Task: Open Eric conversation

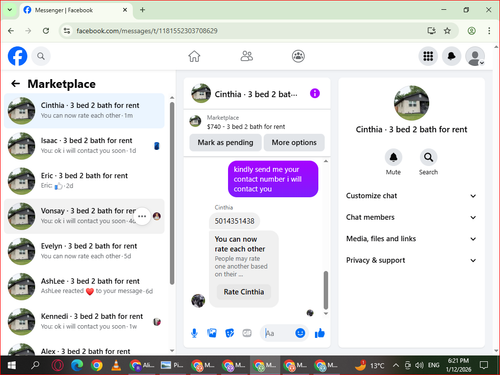Action: [x=84, y=181]
